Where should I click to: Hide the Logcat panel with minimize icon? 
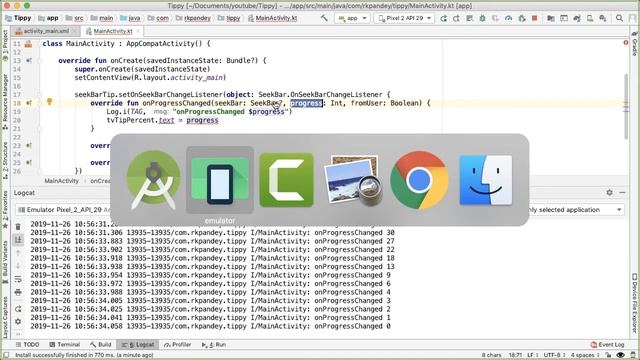pyautogui.click(x=622, y=192)
